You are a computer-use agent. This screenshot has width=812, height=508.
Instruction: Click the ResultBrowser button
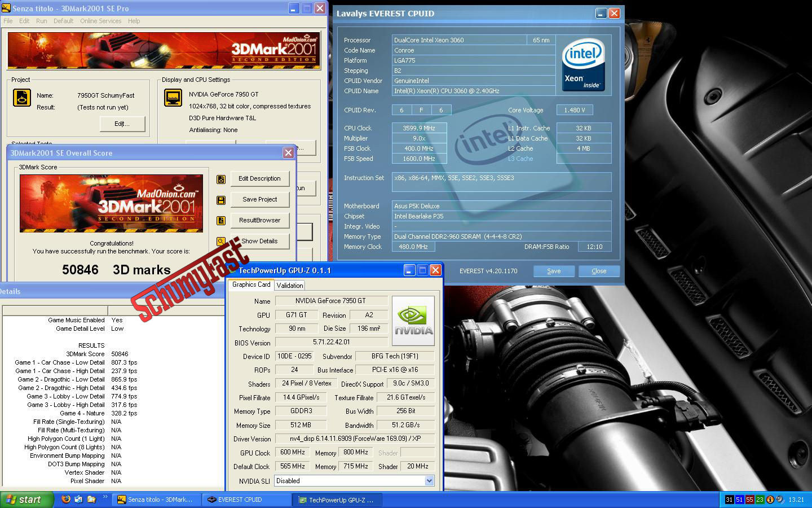259,221
